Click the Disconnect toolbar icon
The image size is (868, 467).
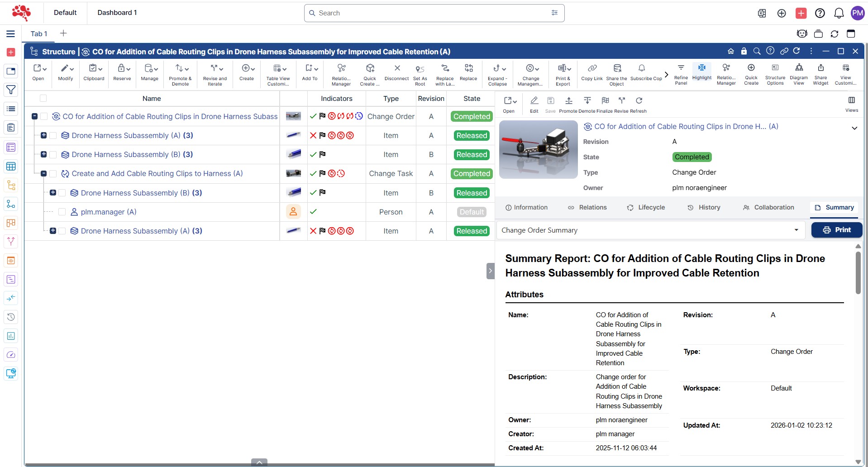tap(396, 68)
